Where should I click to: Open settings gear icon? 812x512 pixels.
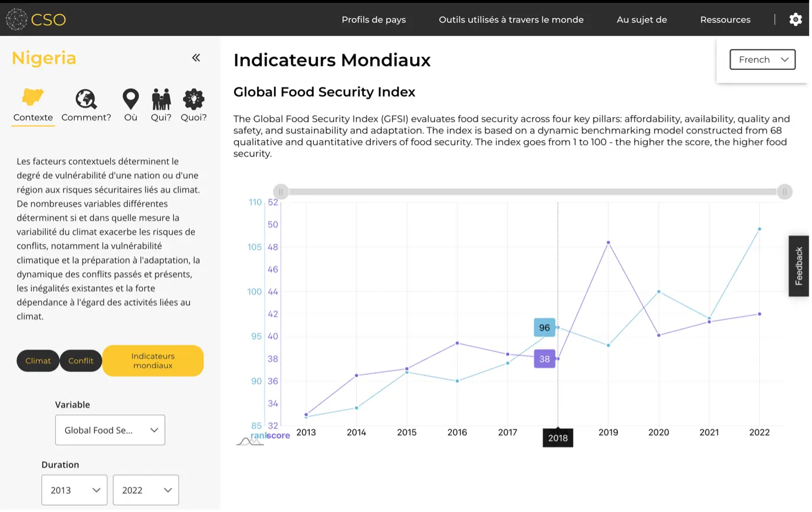click(796, 19)
